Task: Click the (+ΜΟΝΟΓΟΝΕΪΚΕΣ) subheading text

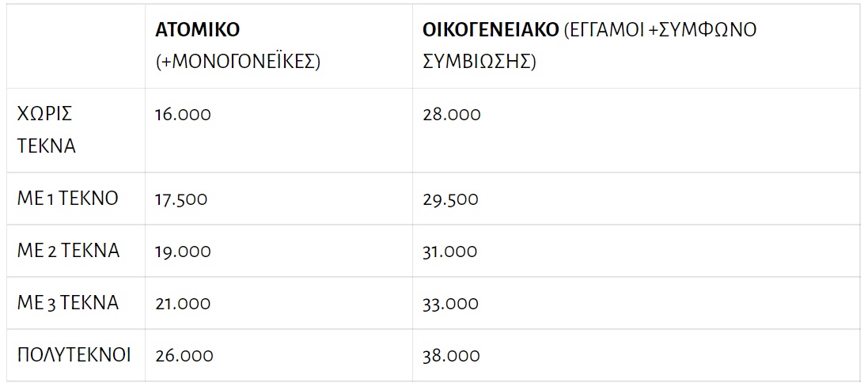Action: coord(237,62)
